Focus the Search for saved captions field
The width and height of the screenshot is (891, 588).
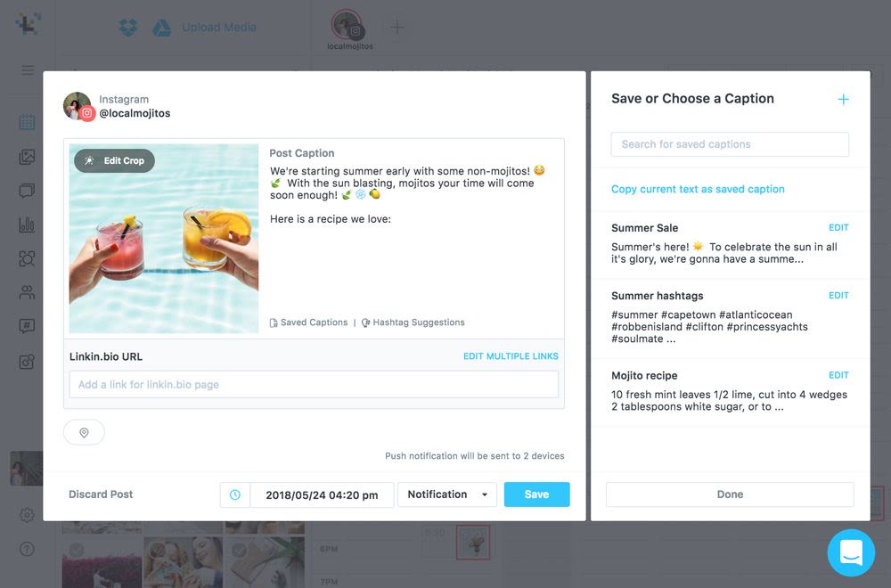click(730, 144)
